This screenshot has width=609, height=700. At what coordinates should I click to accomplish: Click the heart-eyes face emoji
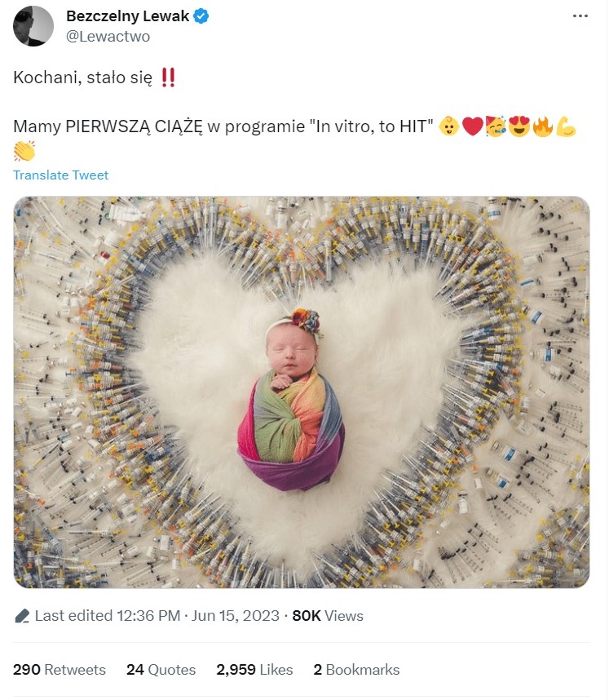tap(519, 127)
